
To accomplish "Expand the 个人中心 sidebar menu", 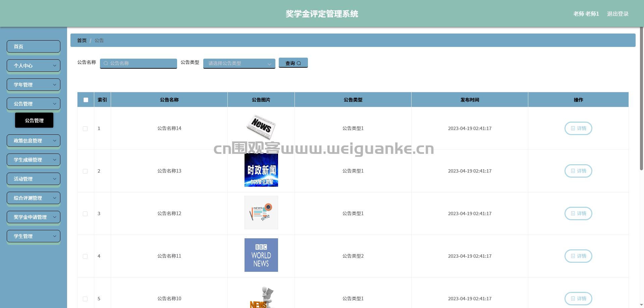I will 34,66.
